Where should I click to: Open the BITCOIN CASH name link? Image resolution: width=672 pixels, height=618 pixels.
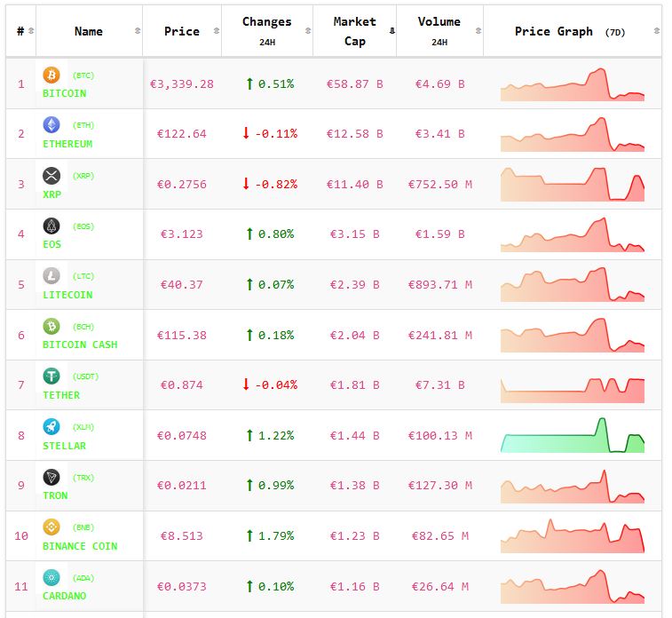tap(80, 345)
